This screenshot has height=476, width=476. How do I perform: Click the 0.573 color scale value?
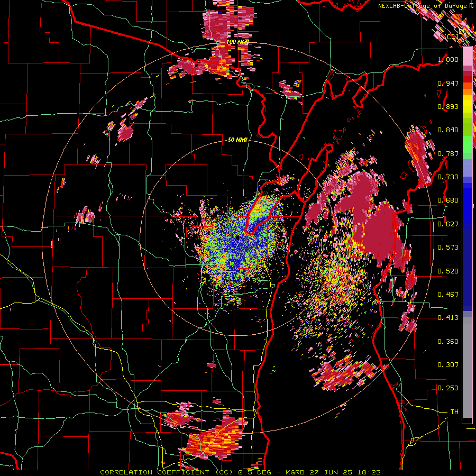[x=448, y=248]
